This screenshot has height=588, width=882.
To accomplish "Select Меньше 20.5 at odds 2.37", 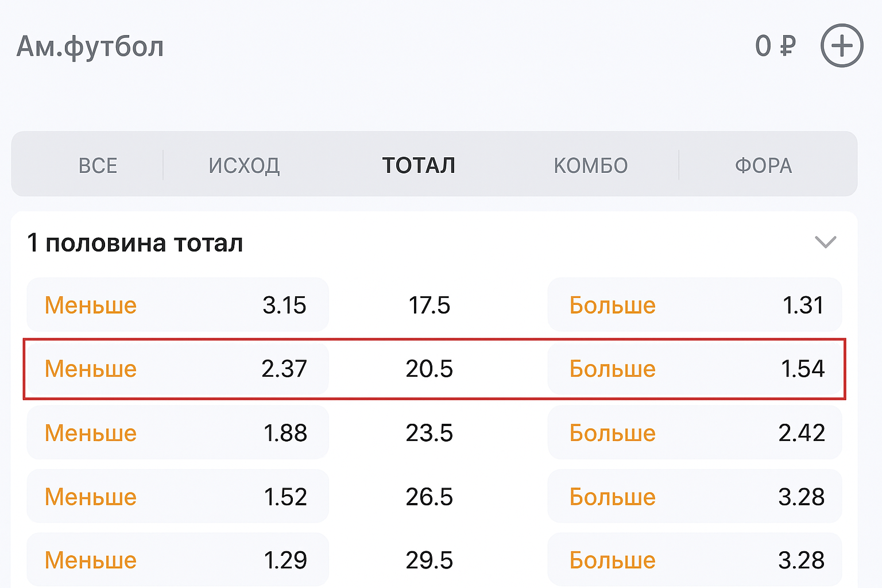I will (177, 369).
